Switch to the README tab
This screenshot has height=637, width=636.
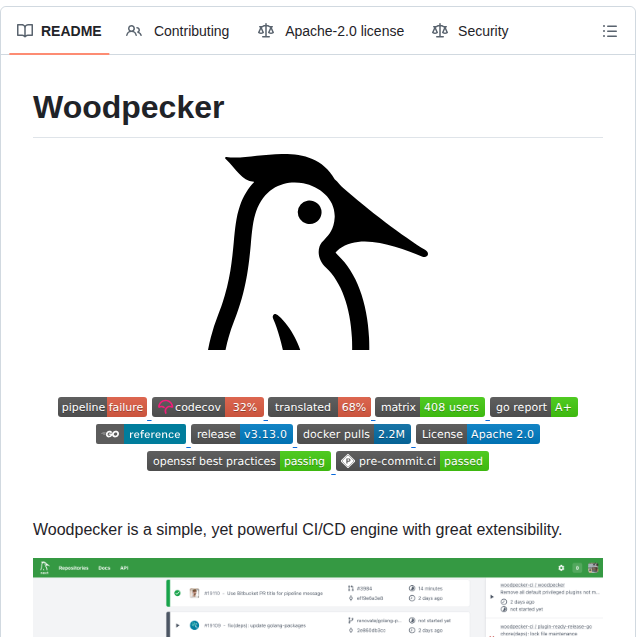[x=59, y=31]
